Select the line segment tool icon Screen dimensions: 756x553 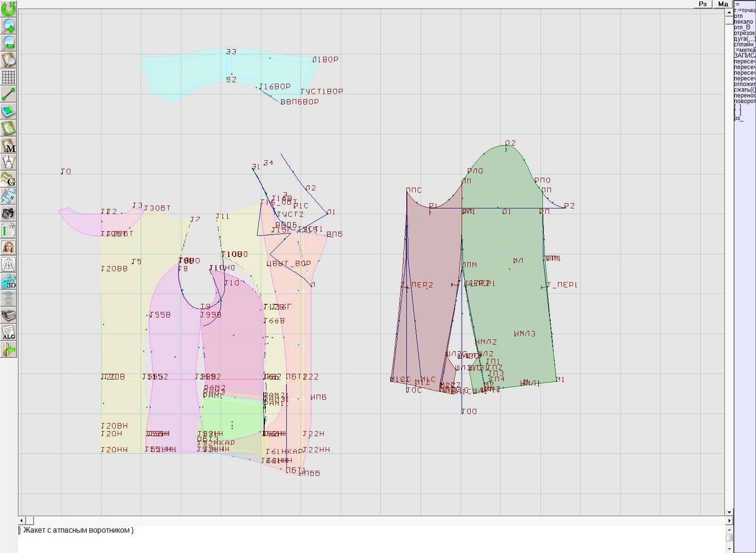(9, 95)
